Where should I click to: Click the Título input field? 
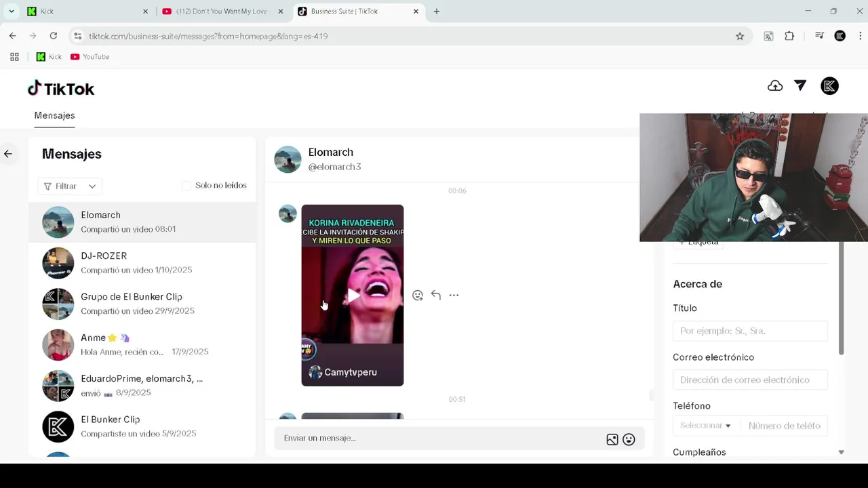point(750,331)
